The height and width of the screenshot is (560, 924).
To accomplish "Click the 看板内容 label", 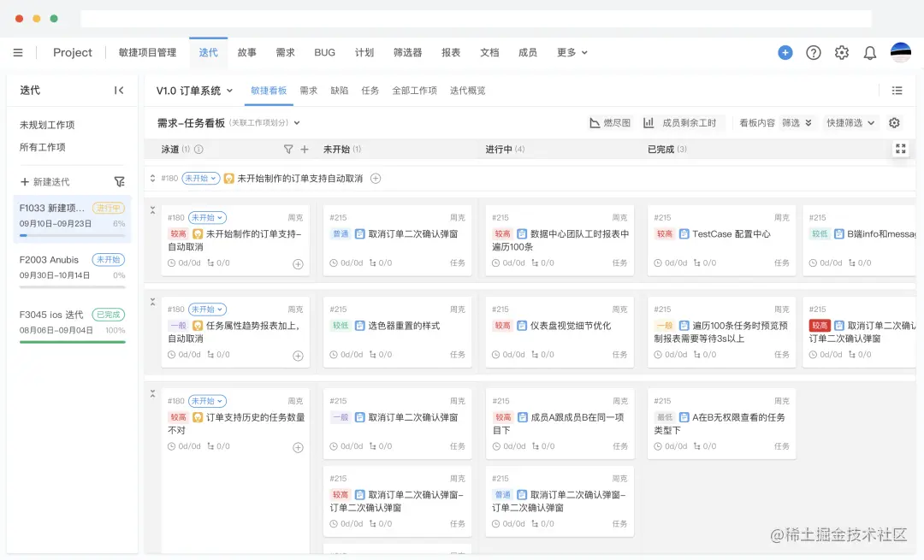I will (757, 122).
